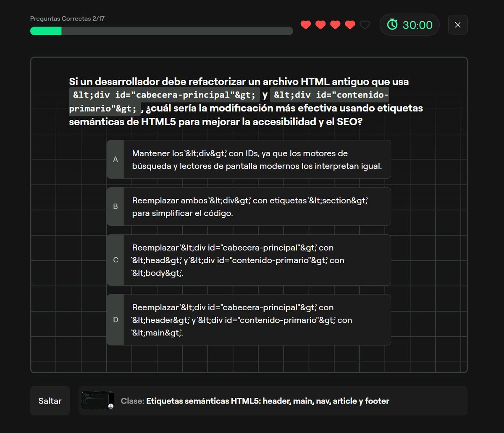The image size is (504, 433).
Task: Select answer D using header and main
Action: 249,319
